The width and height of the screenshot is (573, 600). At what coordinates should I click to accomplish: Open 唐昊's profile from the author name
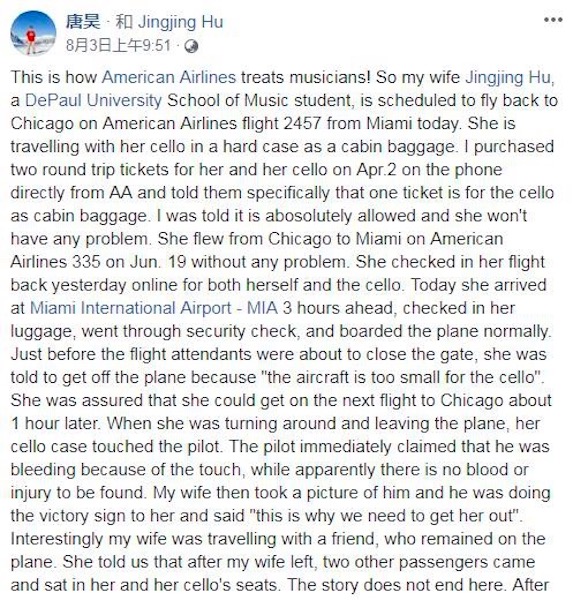[83, 21]
